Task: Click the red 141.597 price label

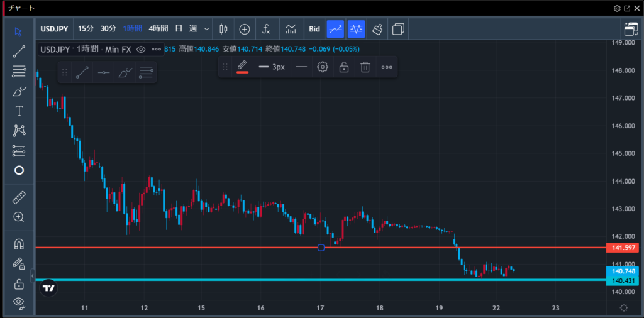Action: (623, 248)
